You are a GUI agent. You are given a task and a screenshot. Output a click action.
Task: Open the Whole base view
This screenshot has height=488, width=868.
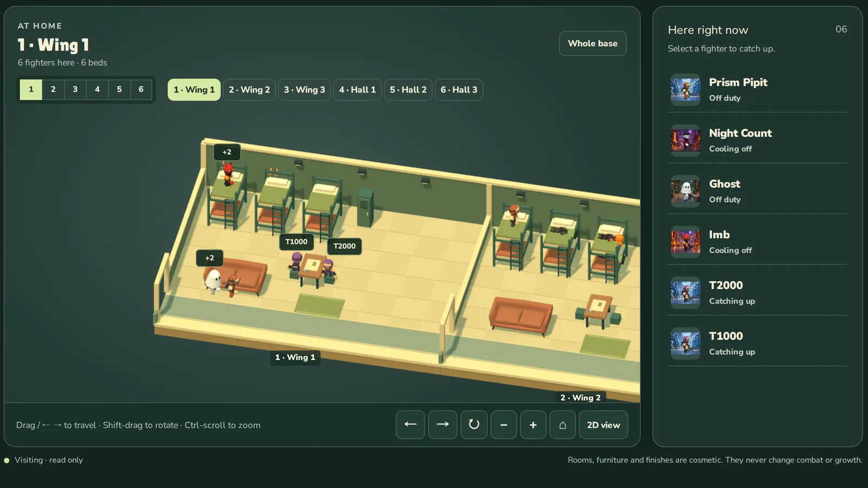[592, 43]
